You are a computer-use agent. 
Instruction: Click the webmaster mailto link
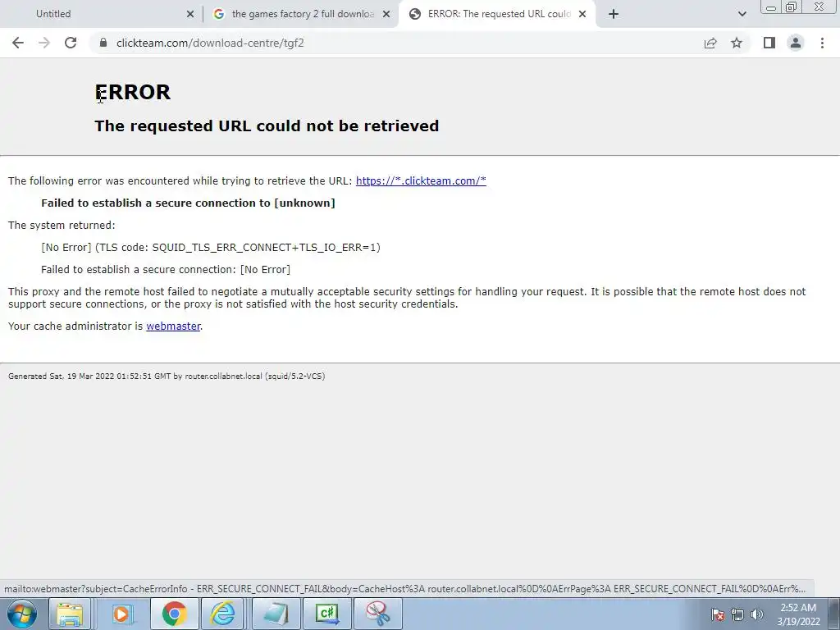click(x=173, y=326)
